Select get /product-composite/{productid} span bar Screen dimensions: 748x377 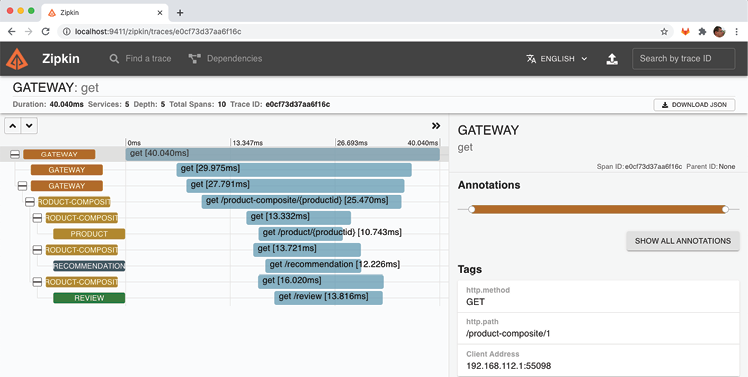pyautogui.click(x=301, y=201)
